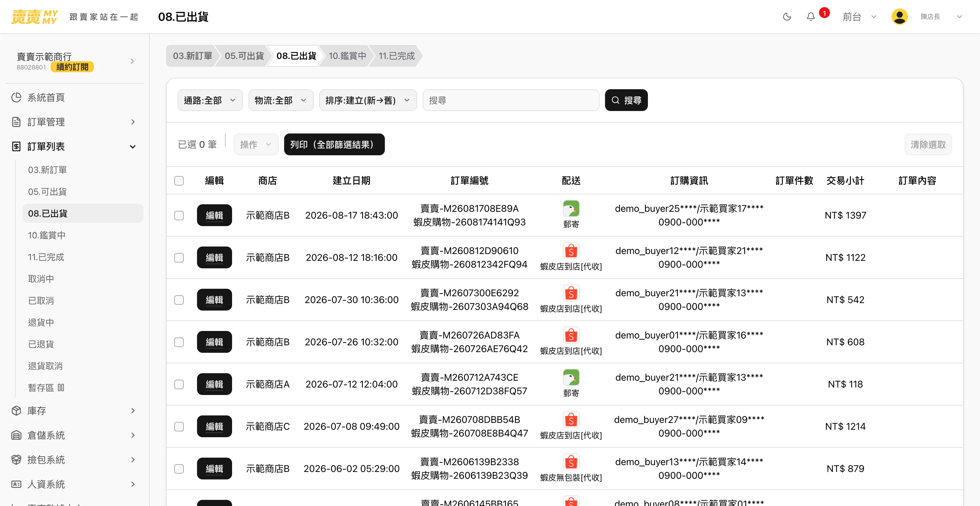Check the order M260726AD83FA row
The height and width of the screenshot is (506, 980).
179,342
